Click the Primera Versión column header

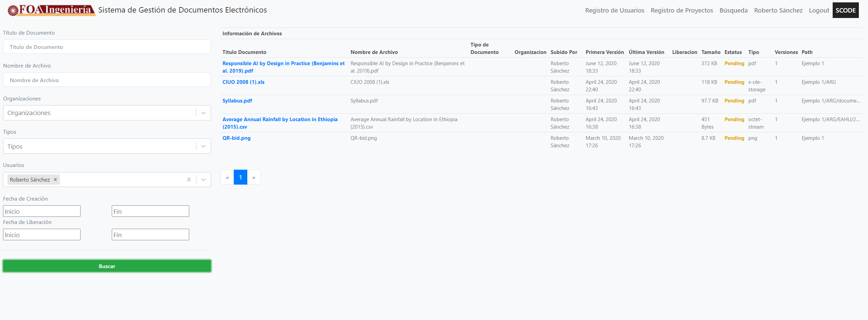click(x=605, y=52)
